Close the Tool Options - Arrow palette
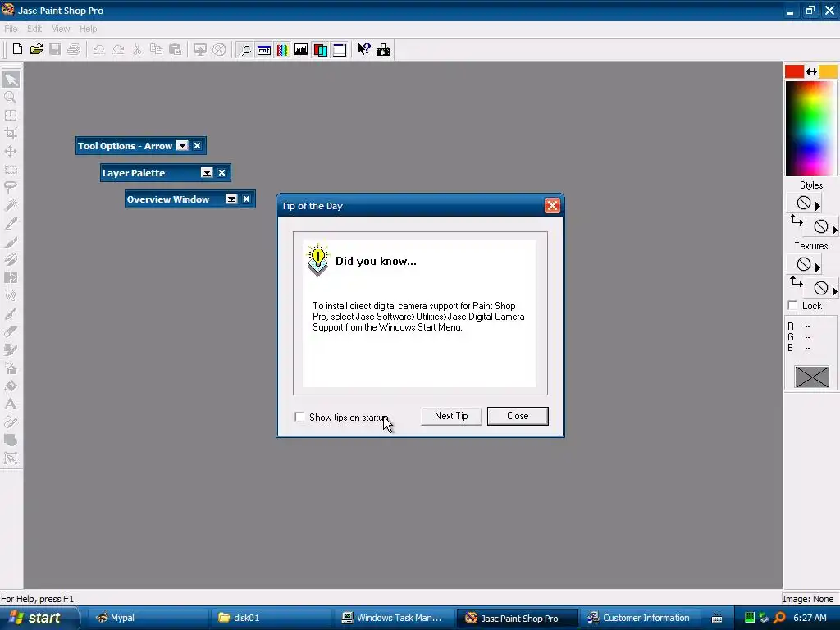The width and height of the screenshot is (840, 630). coord(197,146)
